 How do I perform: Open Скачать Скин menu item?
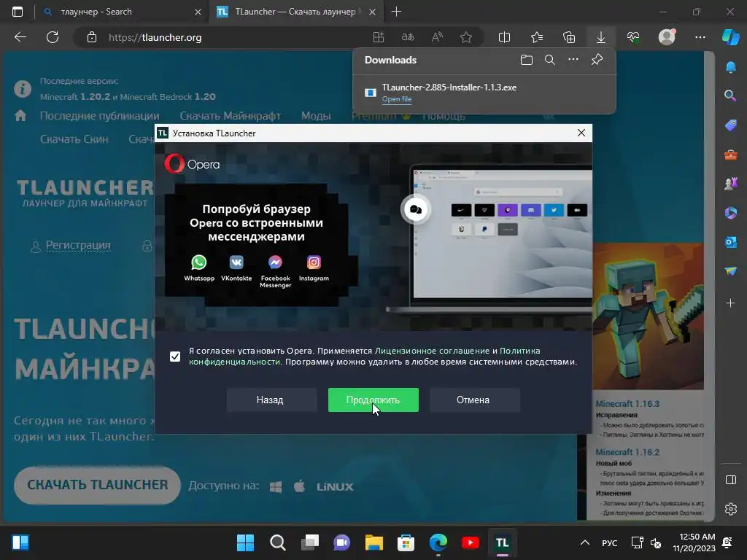pyautogui.click(x=74, y=139)
